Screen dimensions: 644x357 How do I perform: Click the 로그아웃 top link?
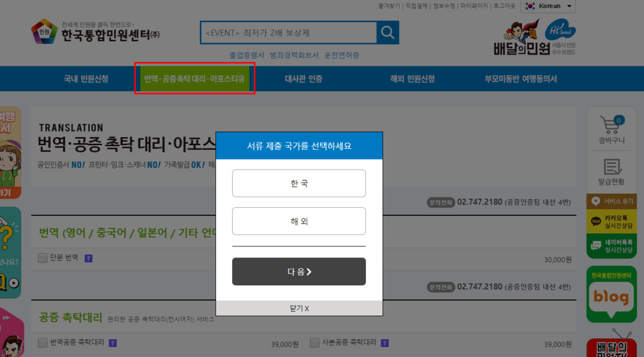pos(505,6)
